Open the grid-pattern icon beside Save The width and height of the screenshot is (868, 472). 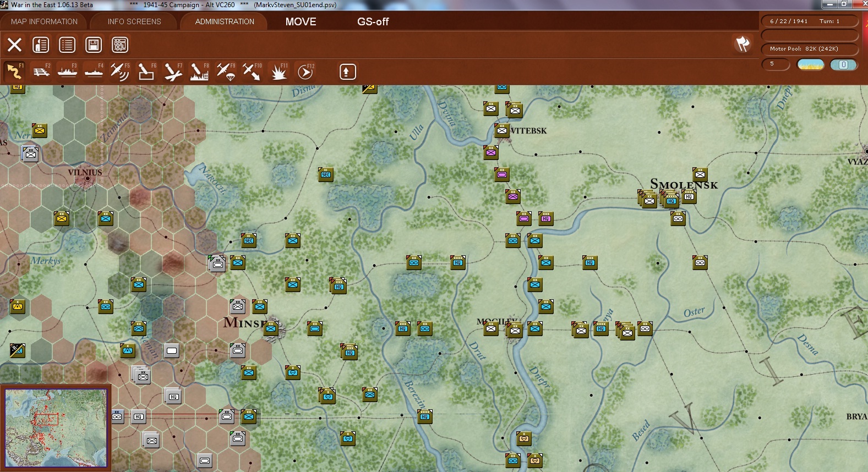pyautogui.click(x=120, y=45)
